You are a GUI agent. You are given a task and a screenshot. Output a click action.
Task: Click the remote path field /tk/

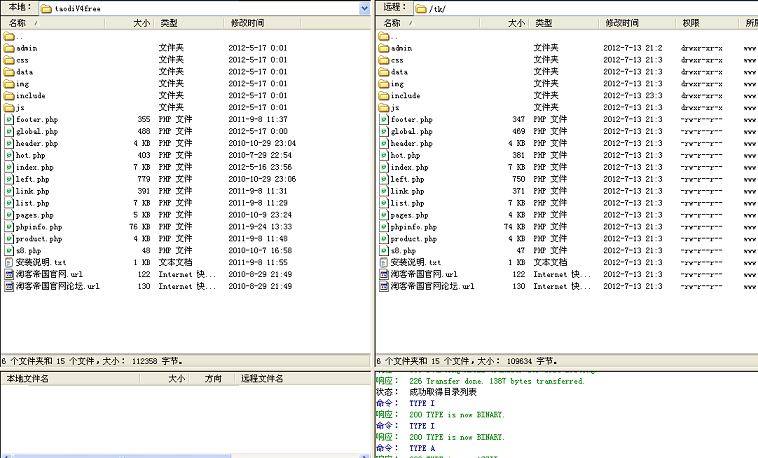tap(585, 8)
